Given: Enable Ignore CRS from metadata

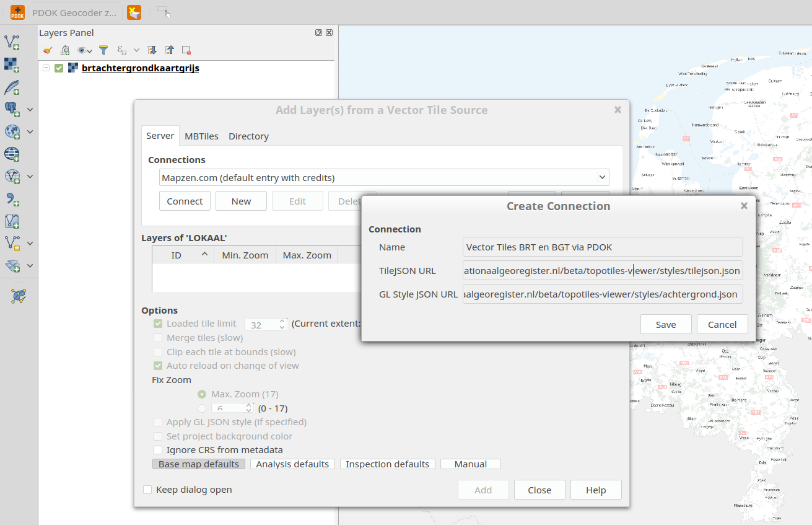Looking at the screenshot, I should click(158, 450).
